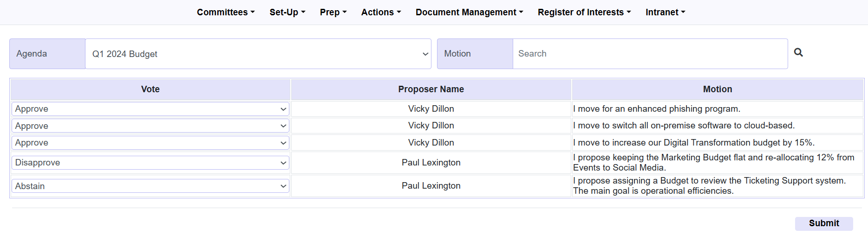This screenshot has width=868, height=235.
Task: Click motion text about increasing Digital Transformation budget
Action: 694,143
